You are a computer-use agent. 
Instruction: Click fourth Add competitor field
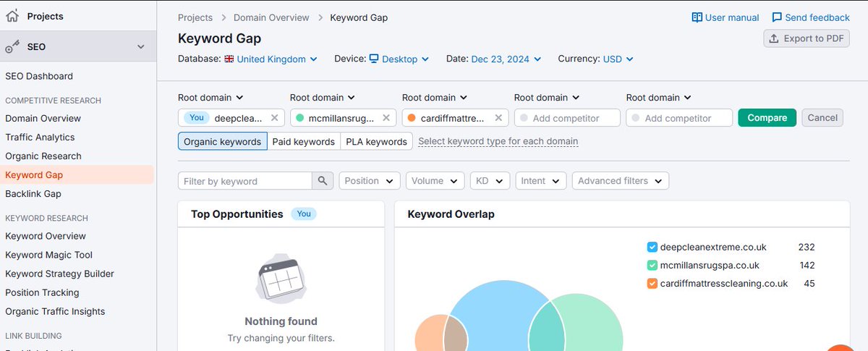(567, 118)
